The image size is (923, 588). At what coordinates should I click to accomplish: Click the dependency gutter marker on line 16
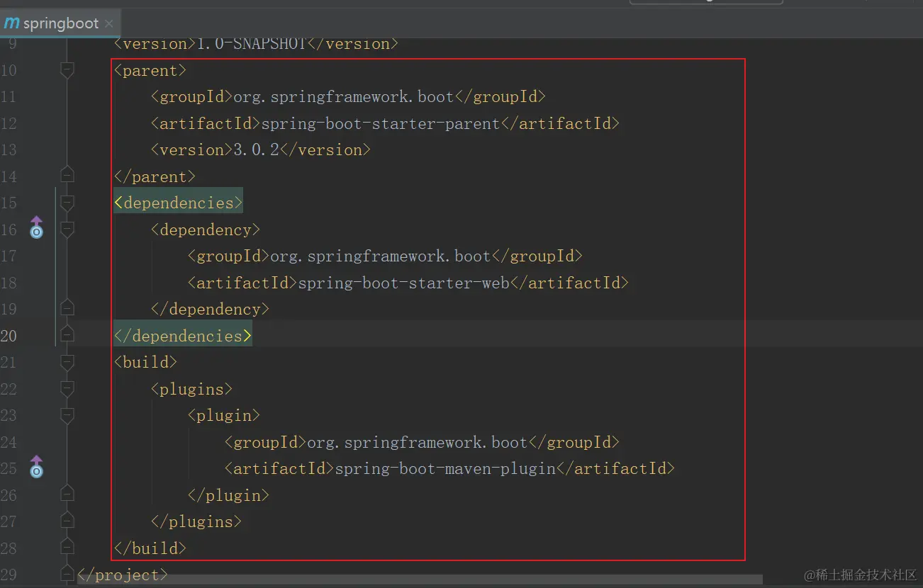(x=36, y=228)
